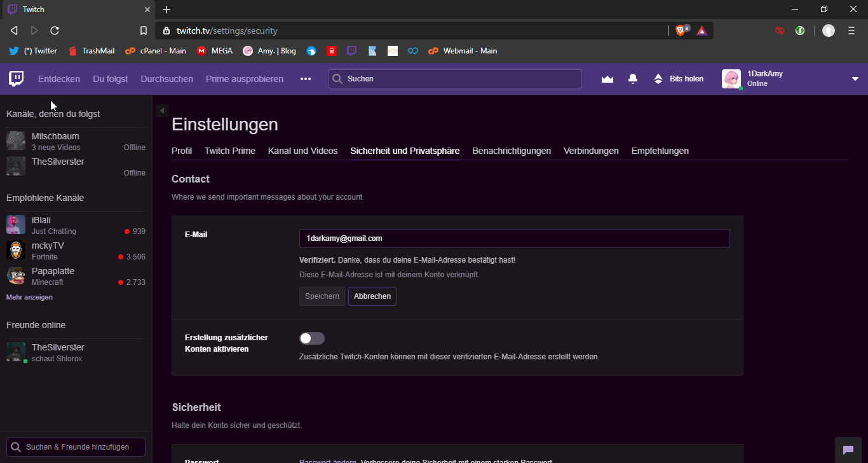The height and width of the screenshot is (463, 868).
Task: Click Mehr anzeigen under recommended channels
Action: [29, 297]
